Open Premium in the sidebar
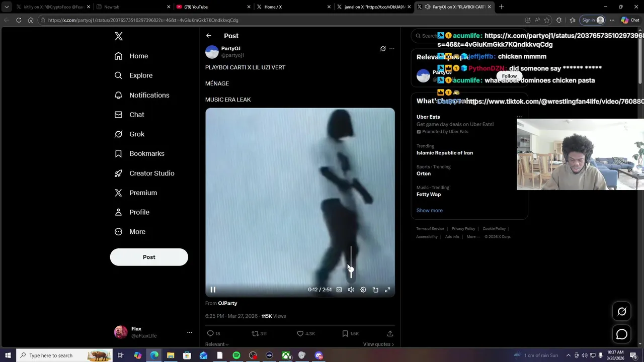Screen dimensions: 644x362 [136, 193]
